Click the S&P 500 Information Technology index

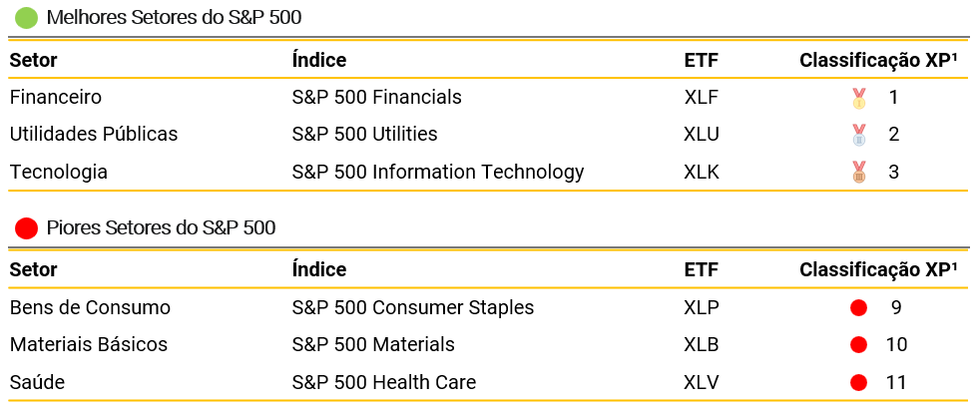(x=437, y=172)
